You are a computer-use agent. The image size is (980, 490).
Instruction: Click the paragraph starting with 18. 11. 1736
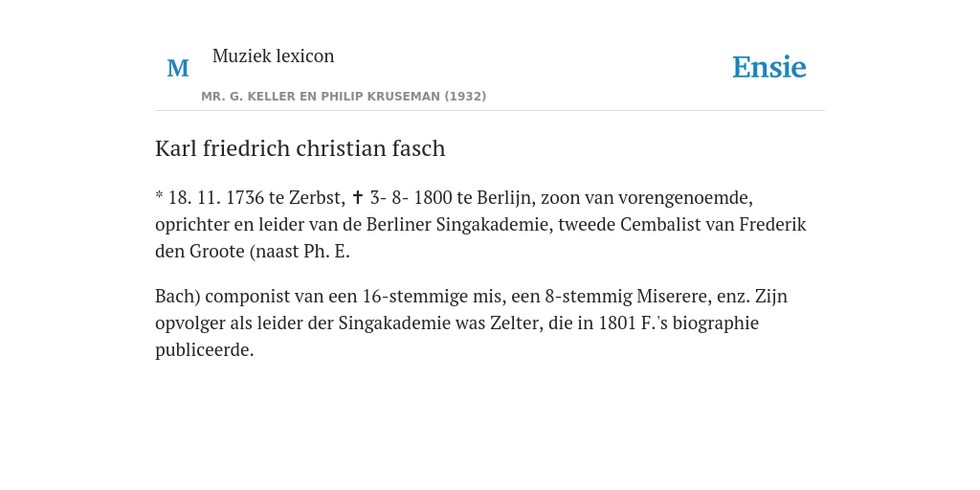(480, 224)
